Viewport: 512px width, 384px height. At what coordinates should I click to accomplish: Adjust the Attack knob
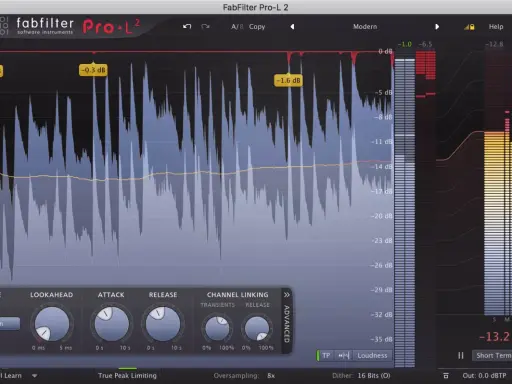pos(111,324)
